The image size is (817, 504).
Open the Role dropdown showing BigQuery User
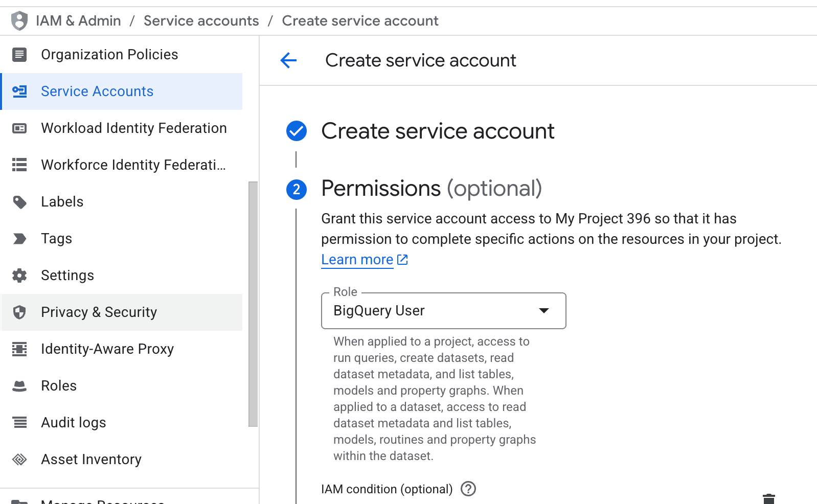444,311
